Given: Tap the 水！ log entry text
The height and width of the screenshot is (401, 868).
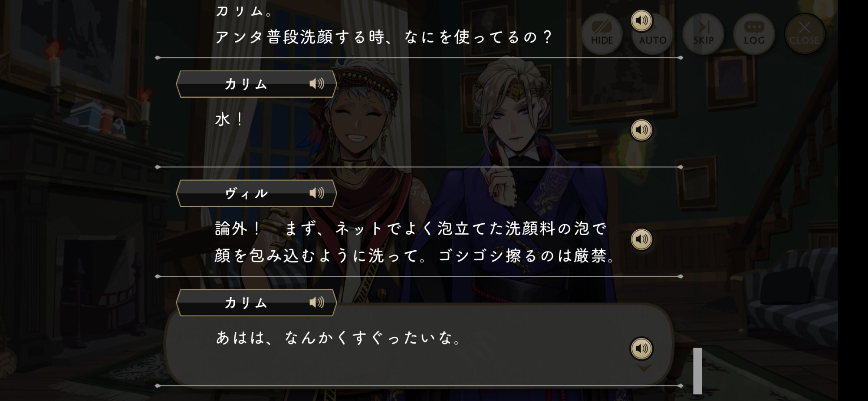Looking at the screenshot, I should pyautogui.click(x=229, y=119).
